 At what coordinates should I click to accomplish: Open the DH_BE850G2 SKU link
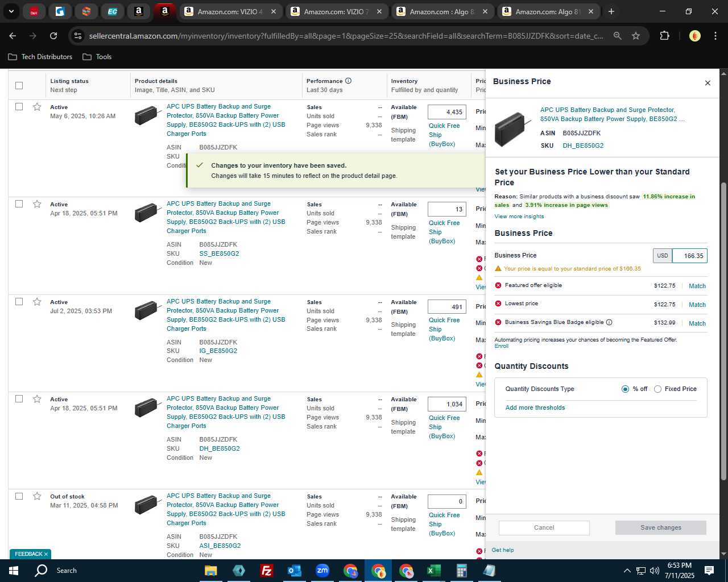[219, 449]
